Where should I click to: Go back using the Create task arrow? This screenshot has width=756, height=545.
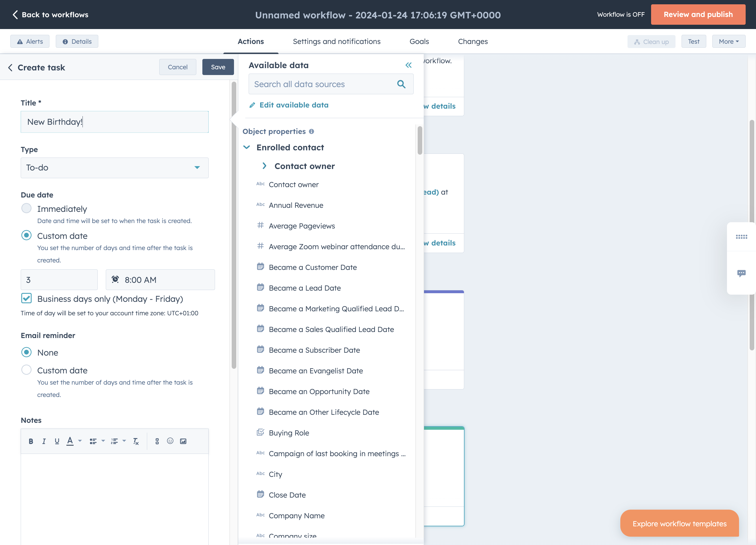(x=10, y=68)
